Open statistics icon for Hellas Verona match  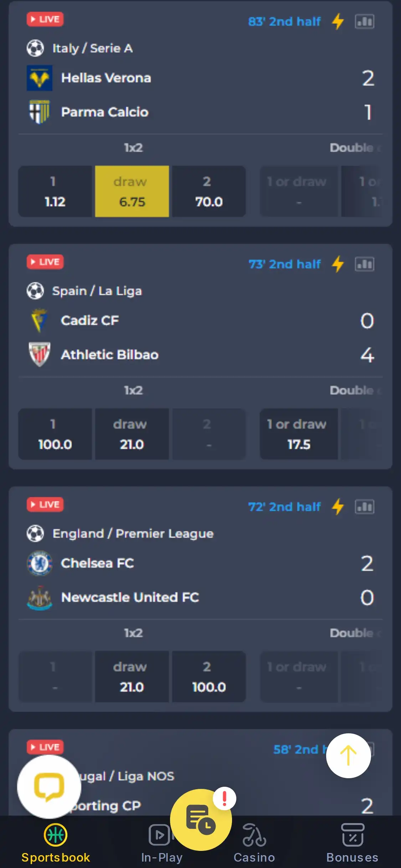pyautogui.click(x=364, y=22)
